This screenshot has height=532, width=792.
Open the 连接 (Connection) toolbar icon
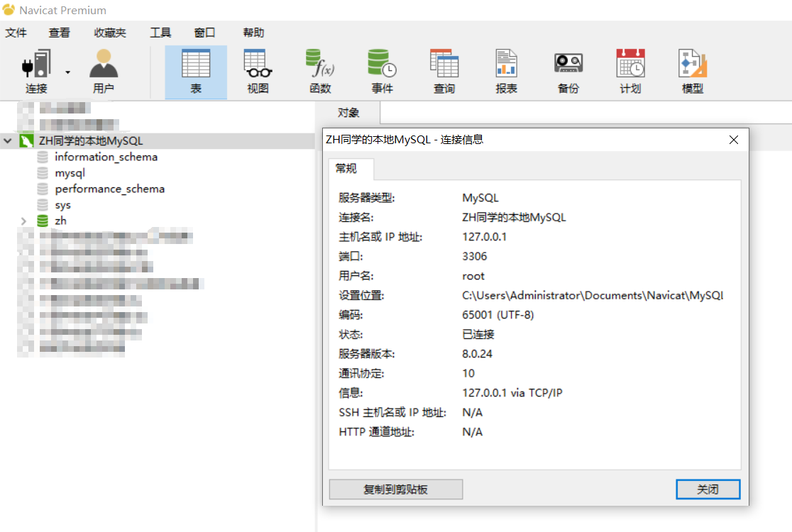tap(36, 71)
